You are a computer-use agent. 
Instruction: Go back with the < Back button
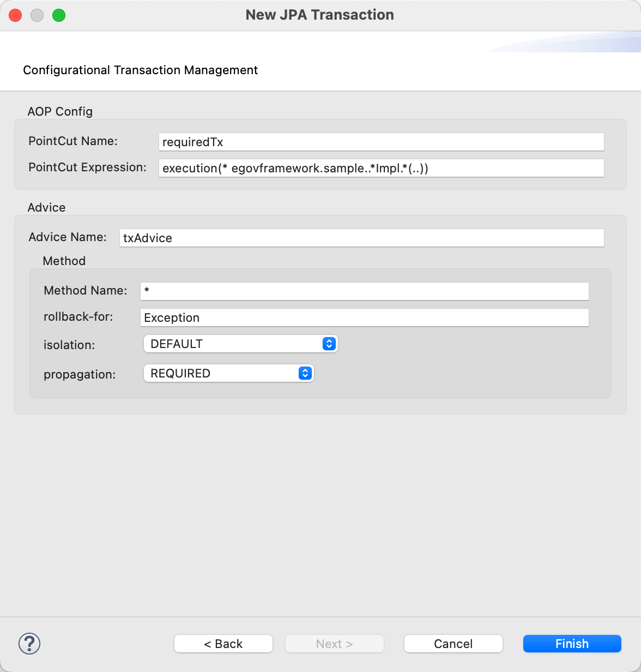tap(223, 644)
